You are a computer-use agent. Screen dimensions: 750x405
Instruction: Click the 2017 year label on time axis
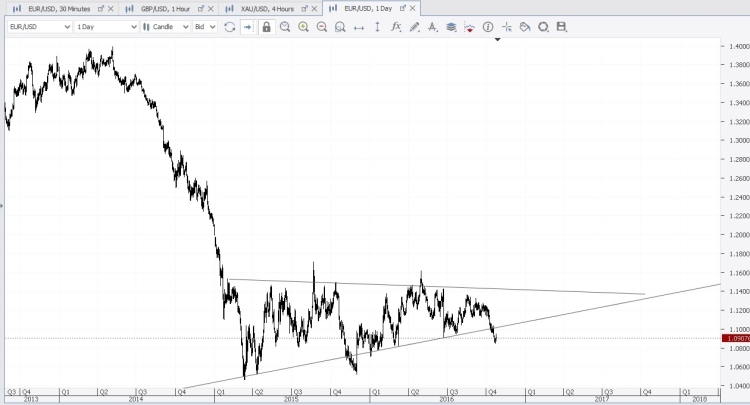click(602, 399)
